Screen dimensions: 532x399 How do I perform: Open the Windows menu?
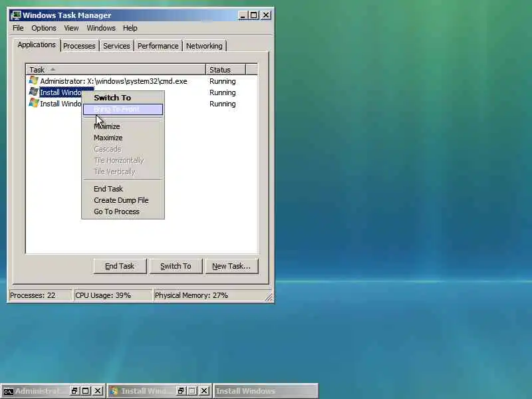[101, 28]
